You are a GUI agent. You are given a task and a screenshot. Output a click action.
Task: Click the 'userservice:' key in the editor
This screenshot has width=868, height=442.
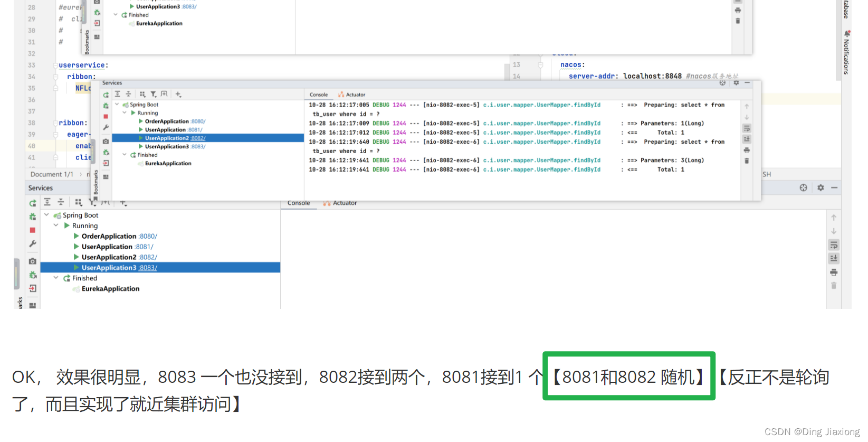83,65
